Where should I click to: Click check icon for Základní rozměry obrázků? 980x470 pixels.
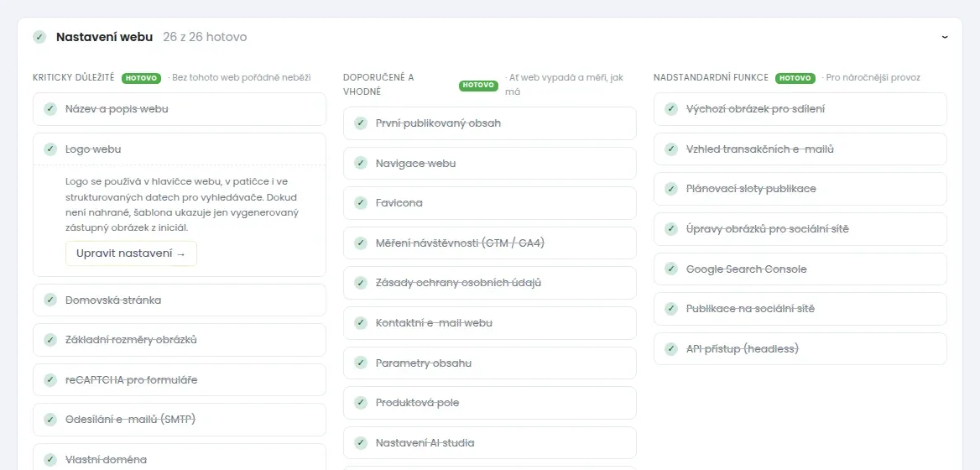(x=50, y=339)
